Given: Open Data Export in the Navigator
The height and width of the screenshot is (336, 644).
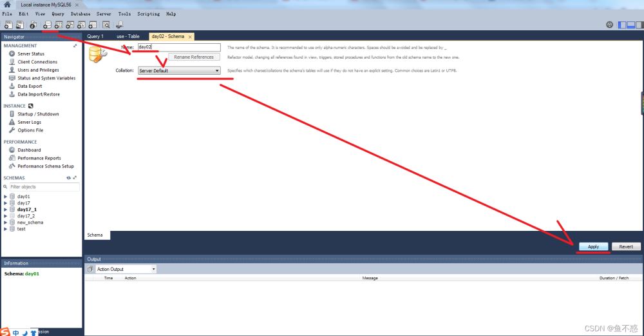Looking at the screenshot, I should [x=30, y=86].
